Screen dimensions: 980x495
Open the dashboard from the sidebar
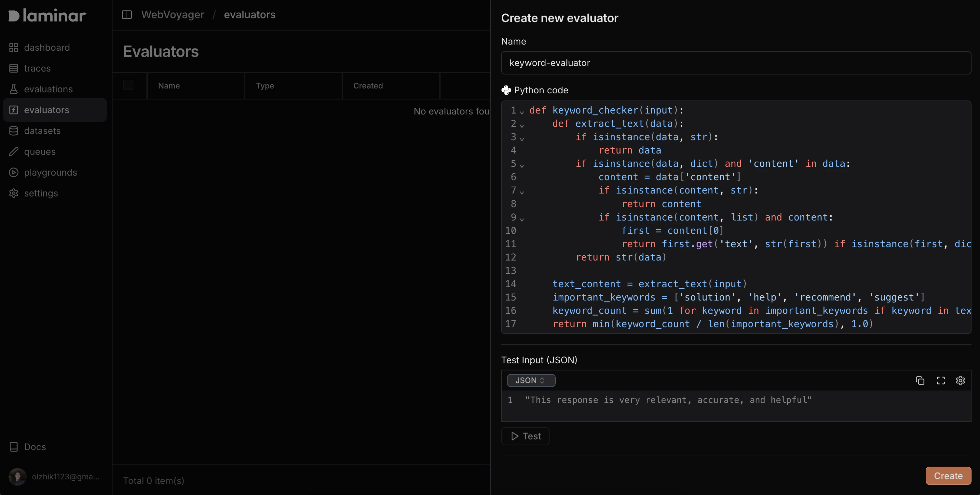(x=14, y=47)
